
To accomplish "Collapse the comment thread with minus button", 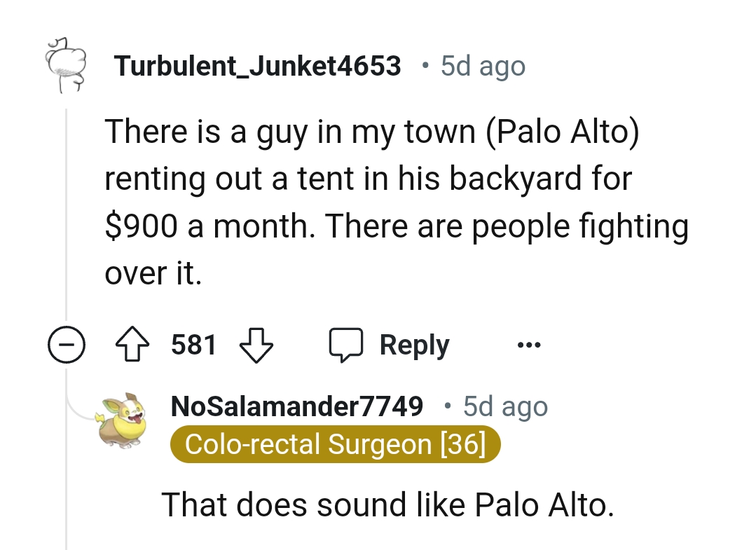I will (x=67, y=344).
